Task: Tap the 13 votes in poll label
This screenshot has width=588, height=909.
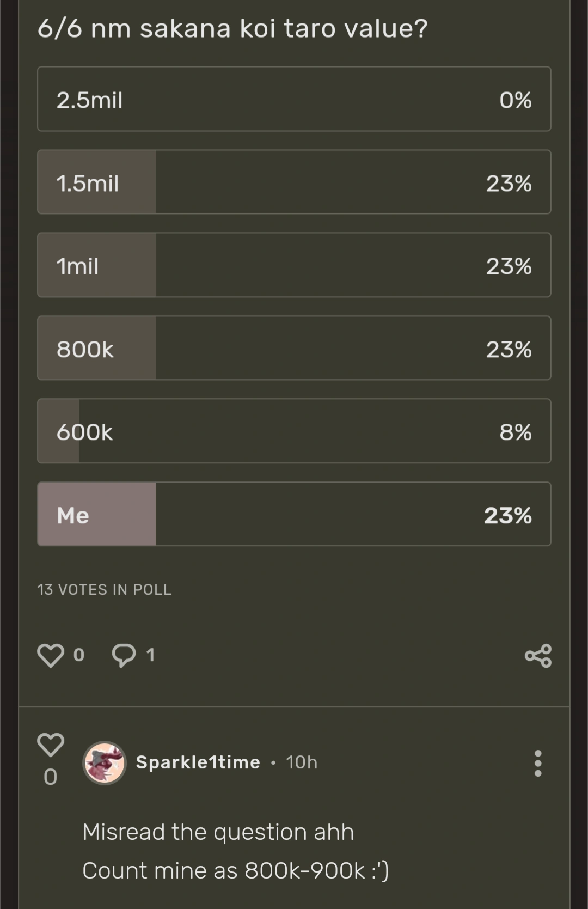Action: point(104,590)
